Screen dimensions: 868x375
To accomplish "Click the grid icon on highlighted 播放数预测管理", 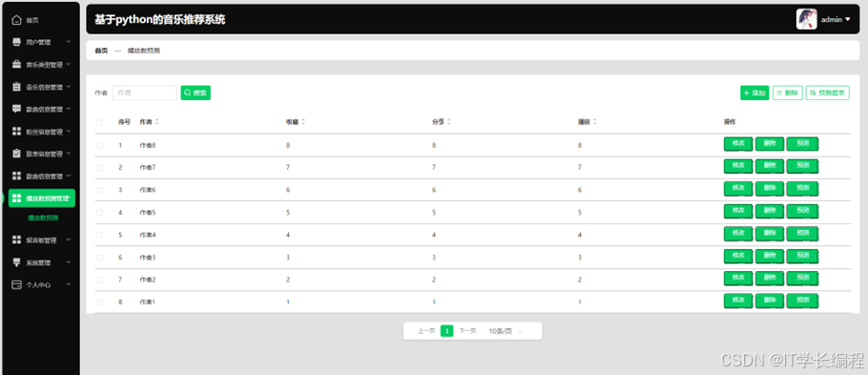I will (16, 198).
